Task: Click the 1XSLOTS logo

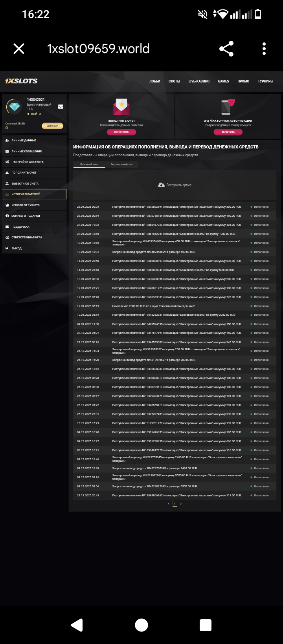Action: [x=21, y=81]
